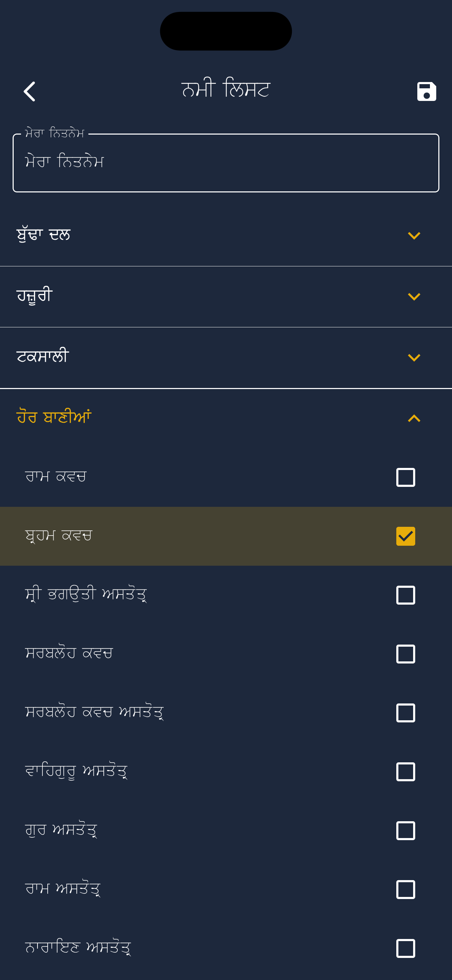
Task: Check the ਸਰਬਲੋਹ ਕਵਚ checkbox
Action: (x=406, y=654)
